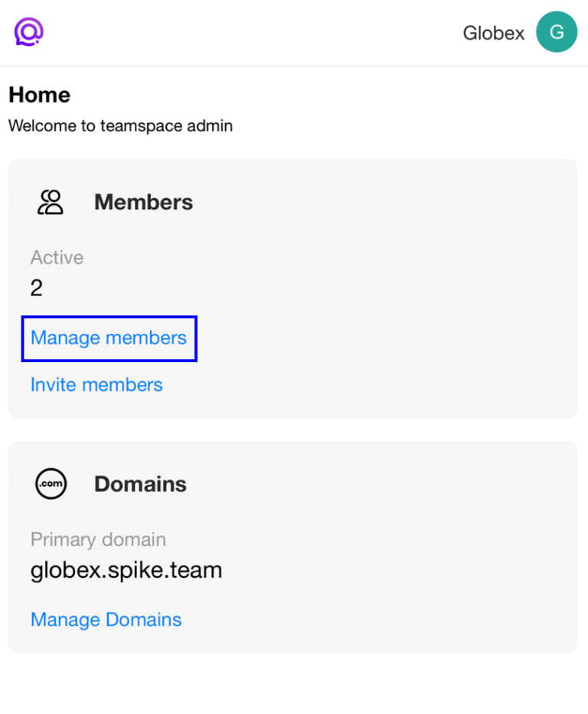Click the purple chat bubble app icon
The height and width of the screenshot is (714, 588).
(x=28, y=31)
